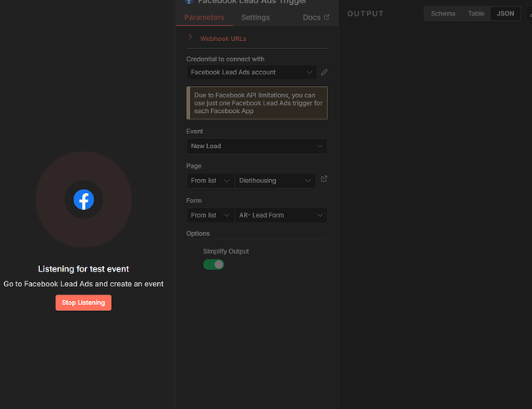532x409 pixels.
Task: Open the Form dropdown showing AR- Lead Form
Action: click(281, 215)
